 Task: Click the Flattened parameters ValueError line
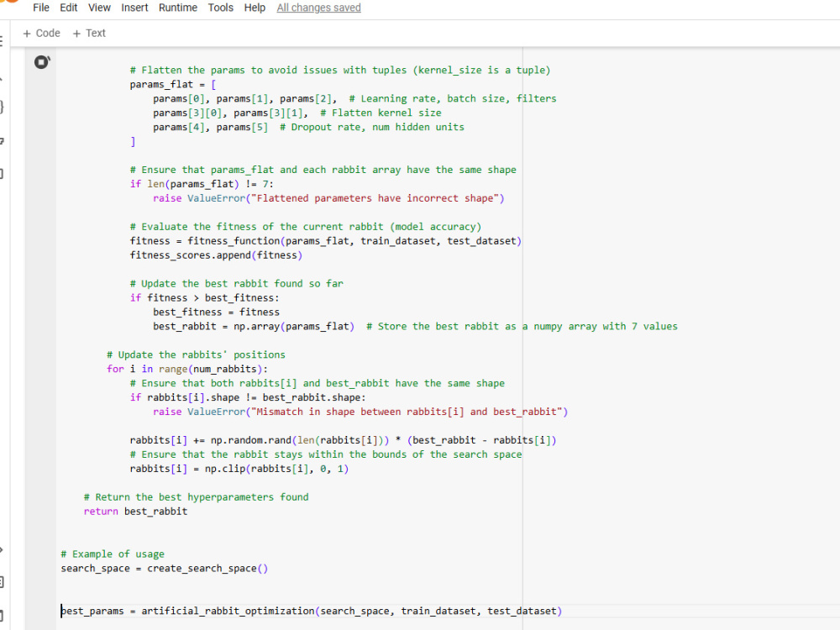tap(328, 198)
